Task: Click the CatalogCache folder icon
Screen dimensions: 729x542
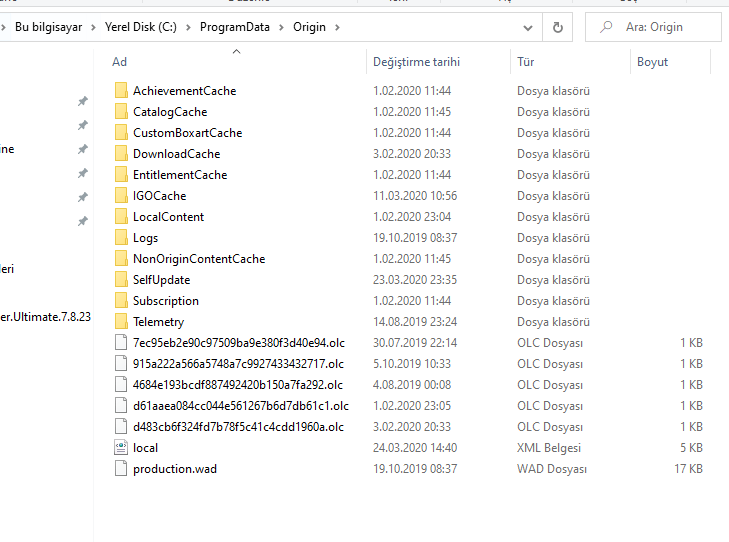Action: click(121, 111)
